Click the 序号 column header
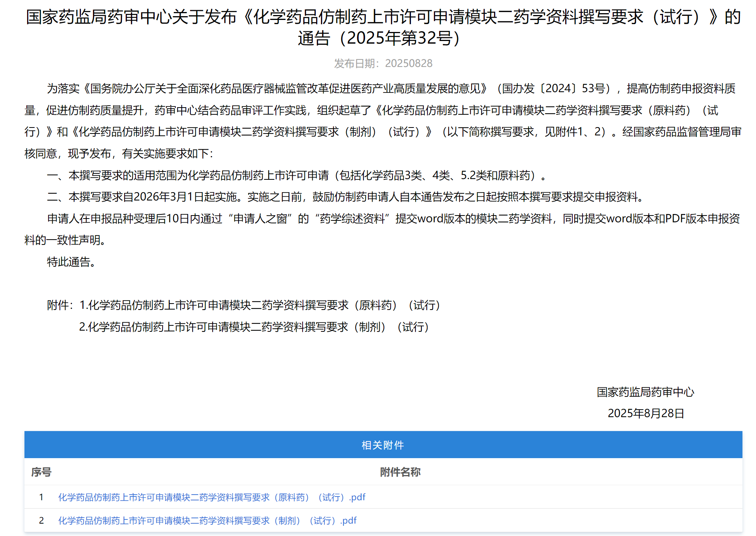The image size is (756, 536). (41, 472)
